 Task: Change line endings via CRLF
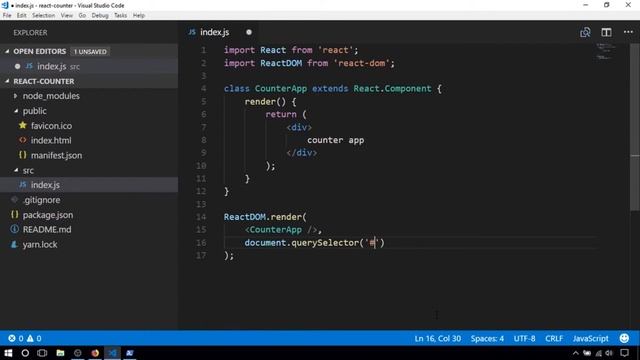(554, 338)
